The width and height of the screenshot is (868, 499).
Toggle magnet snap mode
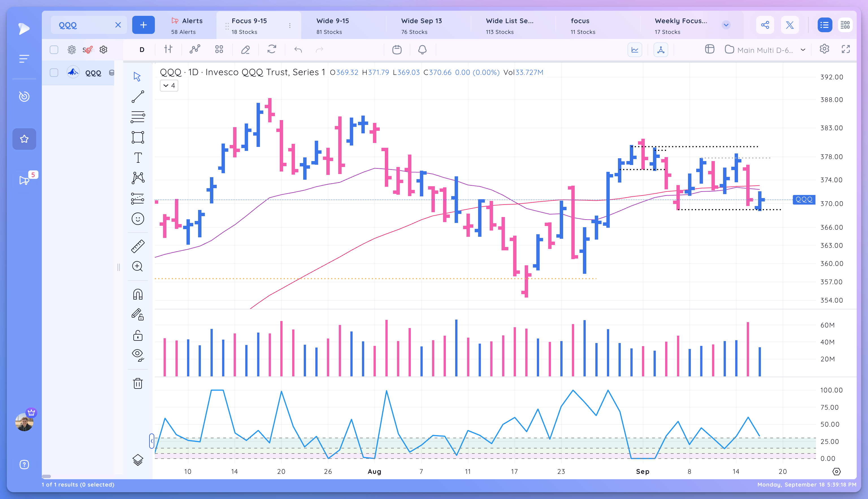point(137,294)
